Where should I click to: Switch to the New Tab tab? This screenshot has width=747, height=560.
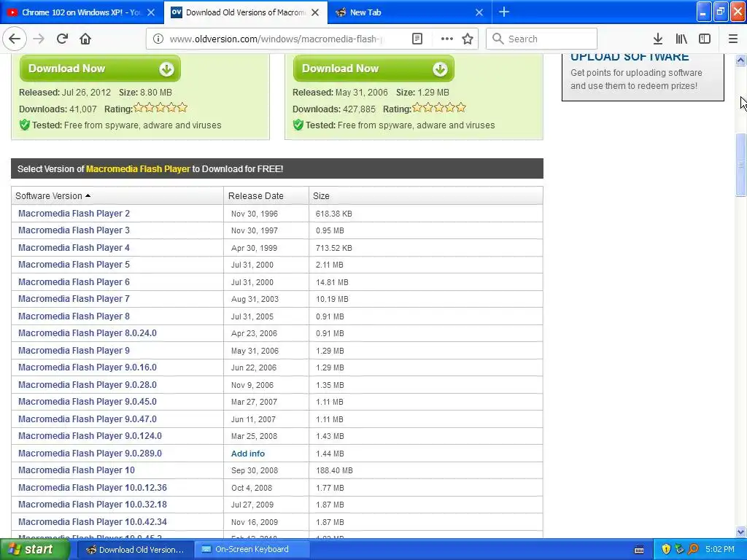coord(410,12)
